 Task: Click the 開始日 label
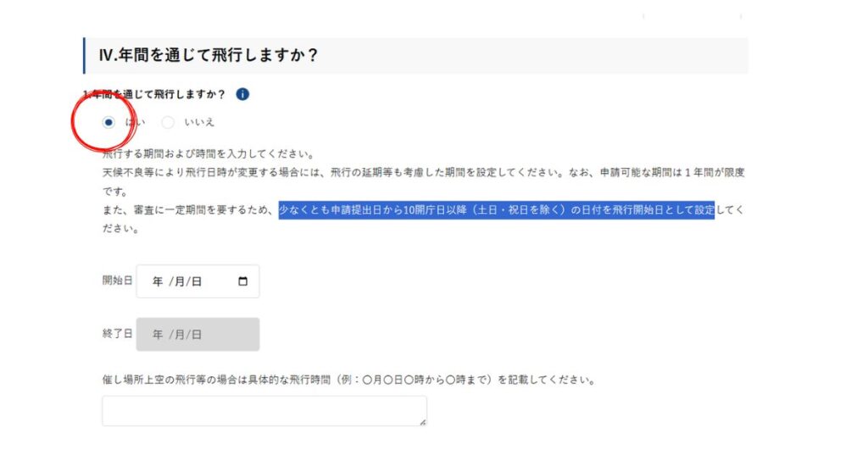[117, 281]
